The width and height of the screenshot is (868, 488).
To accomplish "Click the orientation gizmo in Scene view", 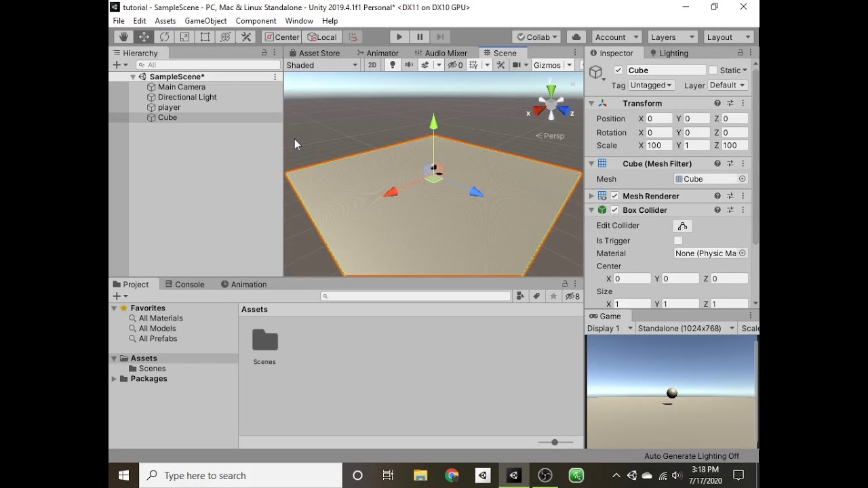I will tap(550, 105).
